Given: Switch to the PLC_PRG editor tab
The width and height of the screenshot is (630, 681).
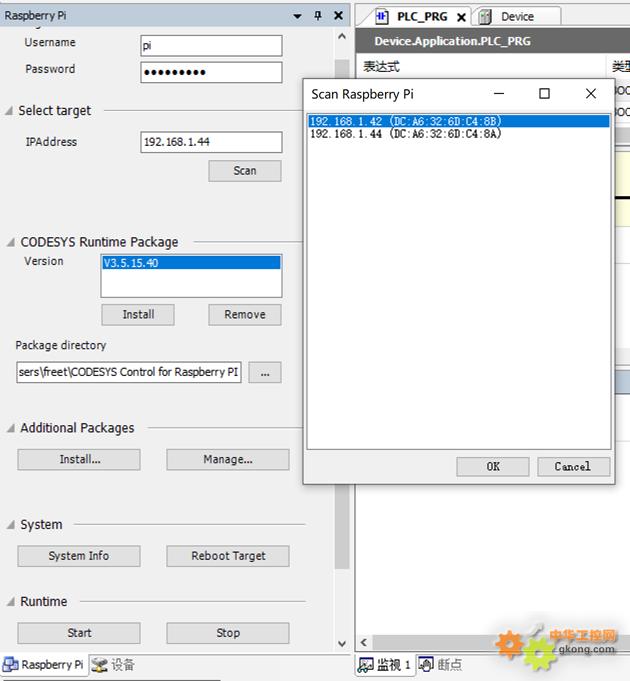Looking at the screenshot, I should click(x=415, y=17).
